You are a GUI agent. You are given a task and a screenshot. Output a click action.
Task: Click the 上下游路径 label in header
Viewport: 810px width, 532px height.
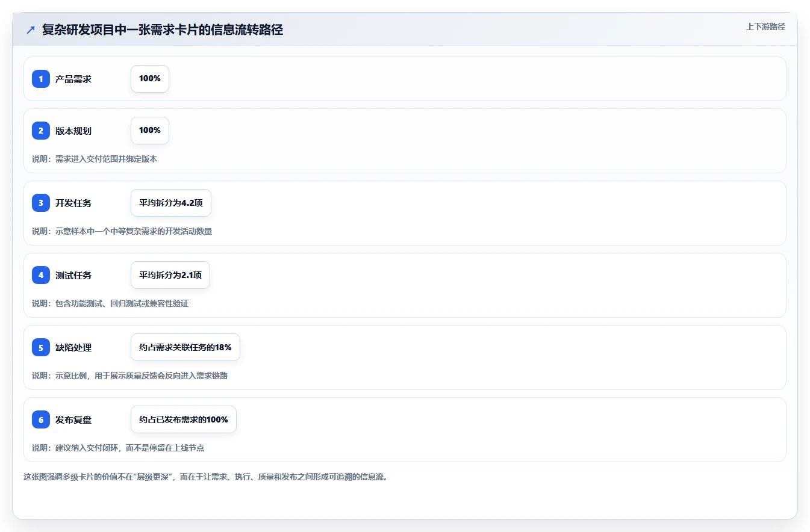[765, 26]
